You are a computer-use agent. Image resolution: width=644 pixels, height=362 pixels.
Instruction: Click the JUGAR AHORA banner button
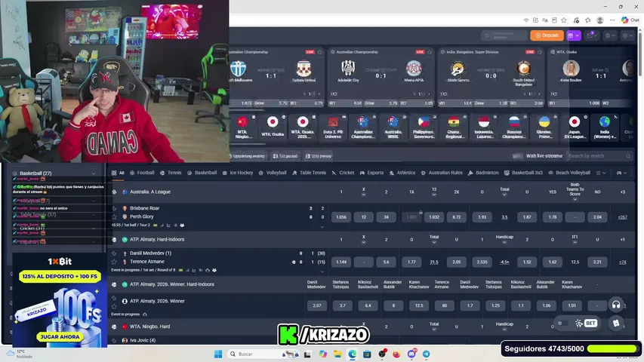click(x=60, y=336)
